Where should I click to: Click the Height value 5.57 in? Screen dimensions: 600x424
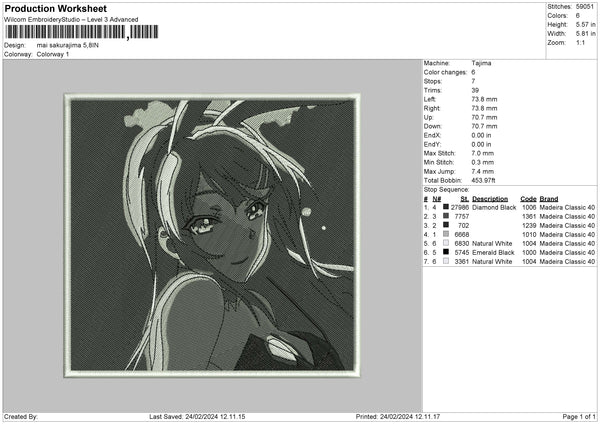tap(585, 24)
